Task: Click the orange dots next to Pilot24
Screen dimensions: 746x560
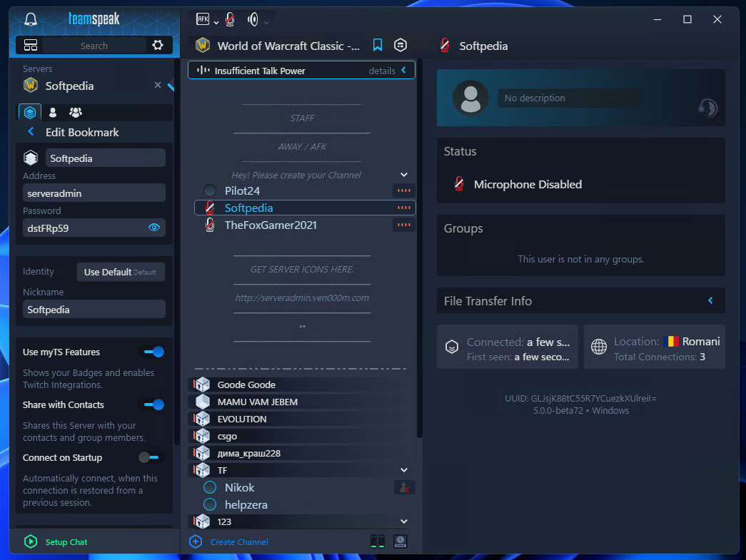Action: [x=404, y=190]
